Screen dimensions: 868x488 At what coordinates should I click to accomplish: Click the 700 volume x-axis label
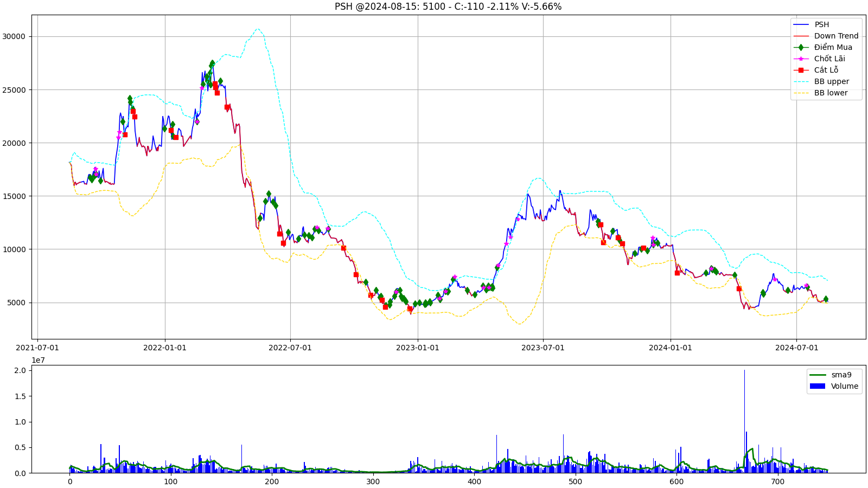pos(778,481)
